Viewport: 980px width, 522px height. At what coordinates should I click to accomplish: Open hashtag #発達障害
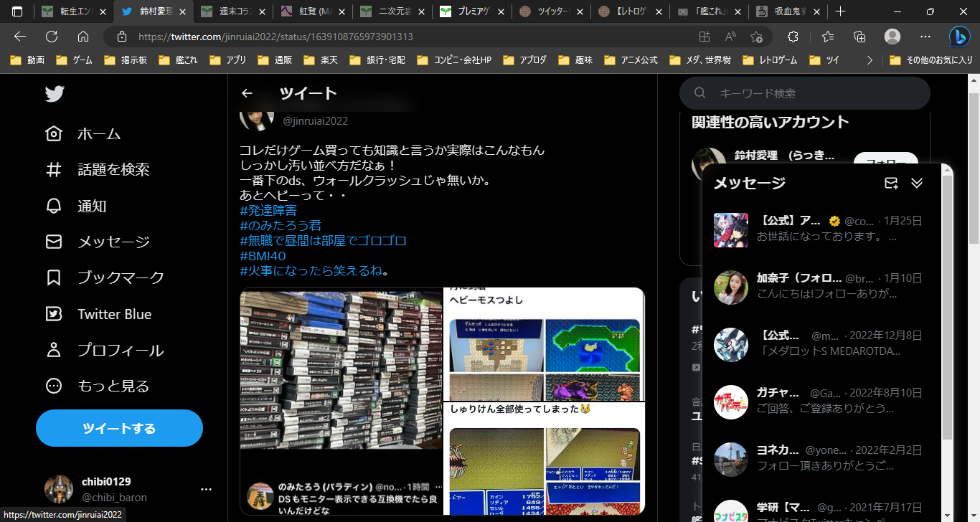click(x=268, y=210)
